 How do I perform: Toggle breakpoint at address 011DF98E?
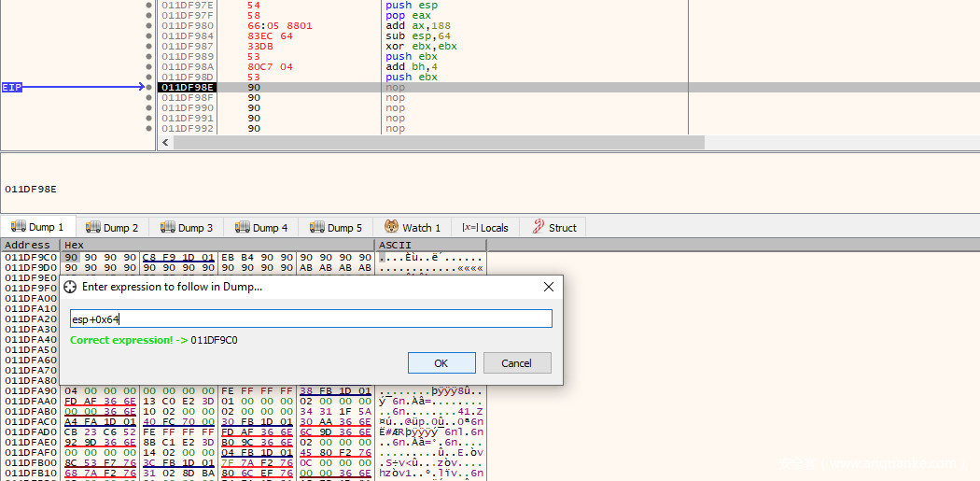coord(149,88)
